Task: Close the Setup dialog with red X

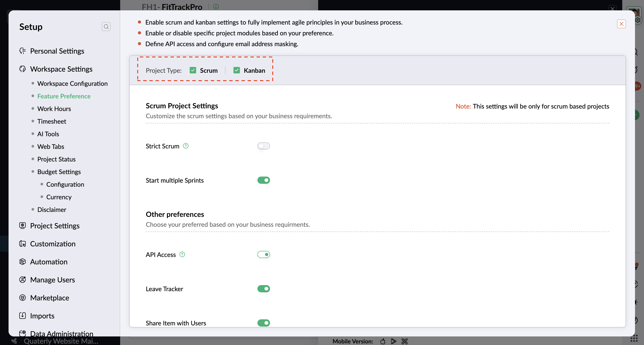Action: pyautogui.click(x=621, y=24)
